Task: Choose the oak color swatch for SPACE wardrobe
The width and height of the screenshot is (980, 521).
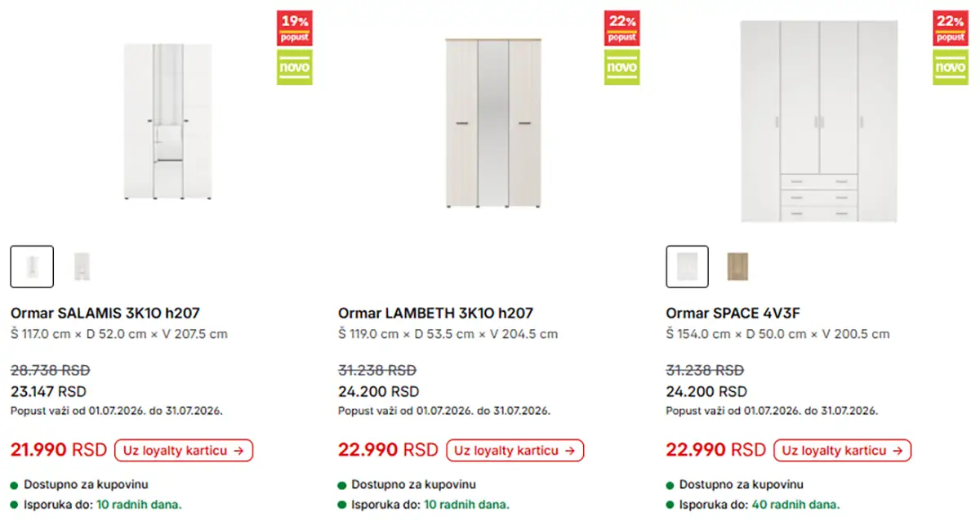Action: coord(738,266)
